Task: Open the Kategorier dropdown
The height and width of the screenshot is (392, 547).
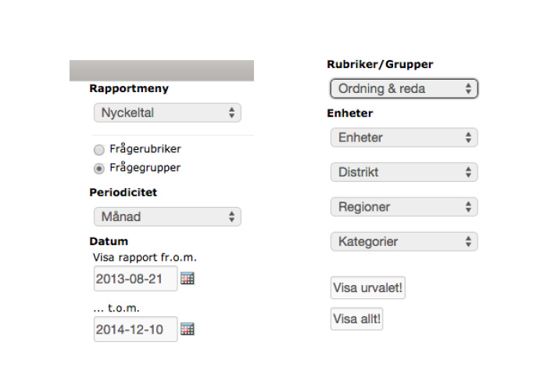Action: pyautogui.click(x=404, y=241)
